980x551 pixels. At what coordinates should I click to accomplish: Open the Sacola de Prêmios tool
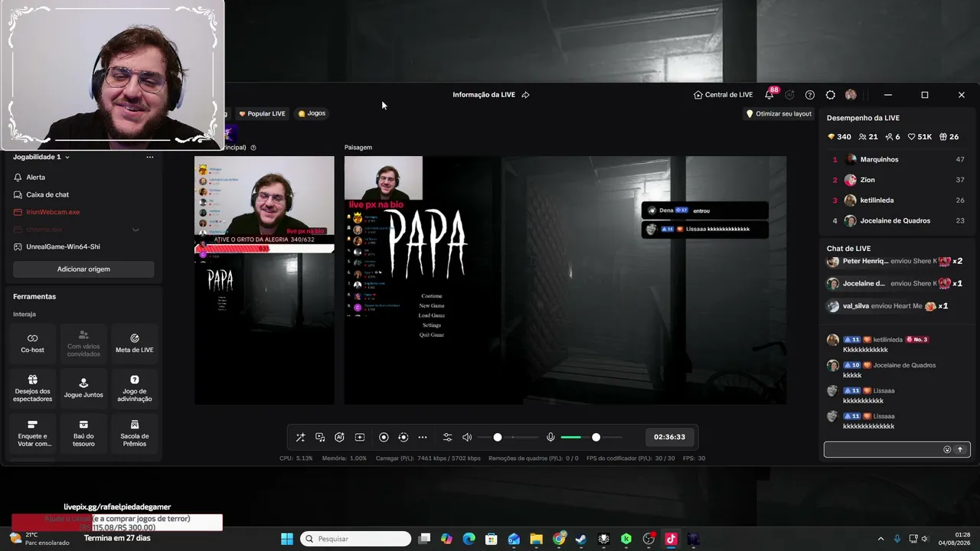(135, 434)
